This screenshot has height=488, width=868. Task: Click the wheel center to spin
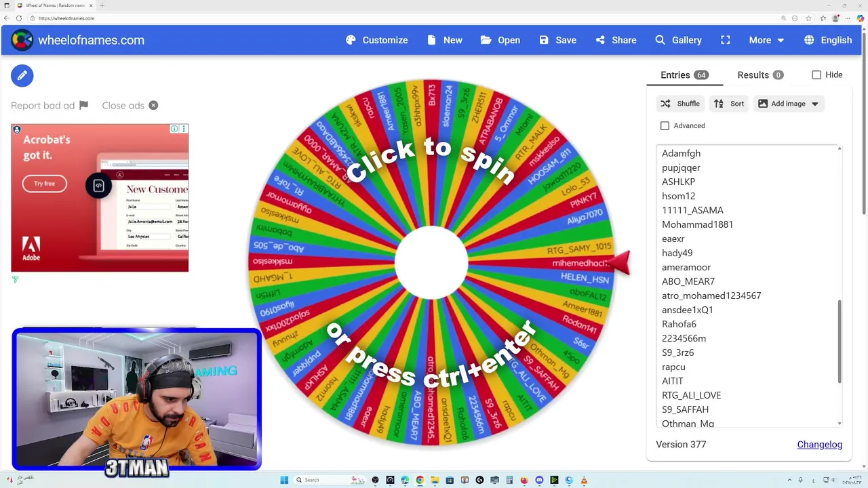click(x=431, y=262)
